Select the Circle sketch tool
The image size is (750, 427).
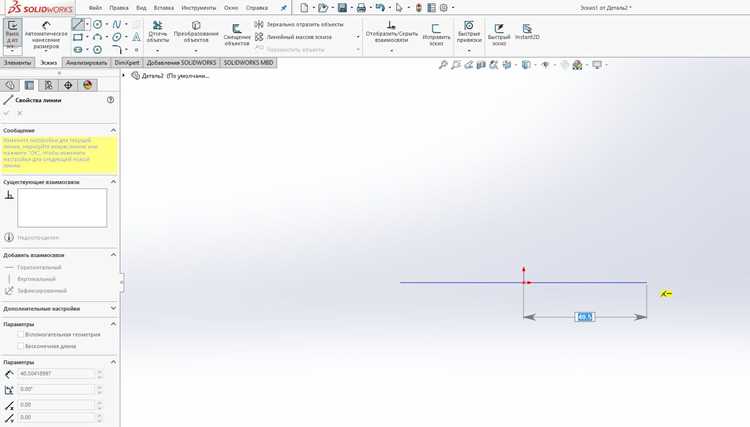(98, 24)
